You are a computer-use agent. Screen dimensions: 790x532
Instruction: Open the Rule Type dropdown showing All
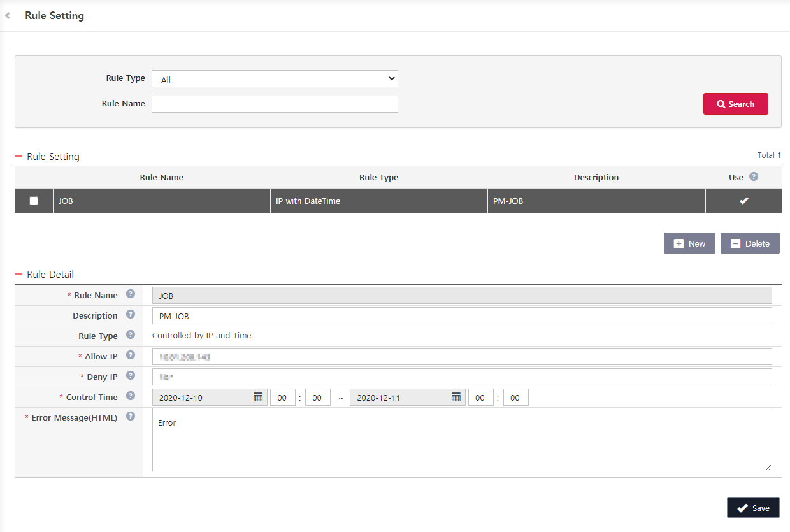click(275, 78)
